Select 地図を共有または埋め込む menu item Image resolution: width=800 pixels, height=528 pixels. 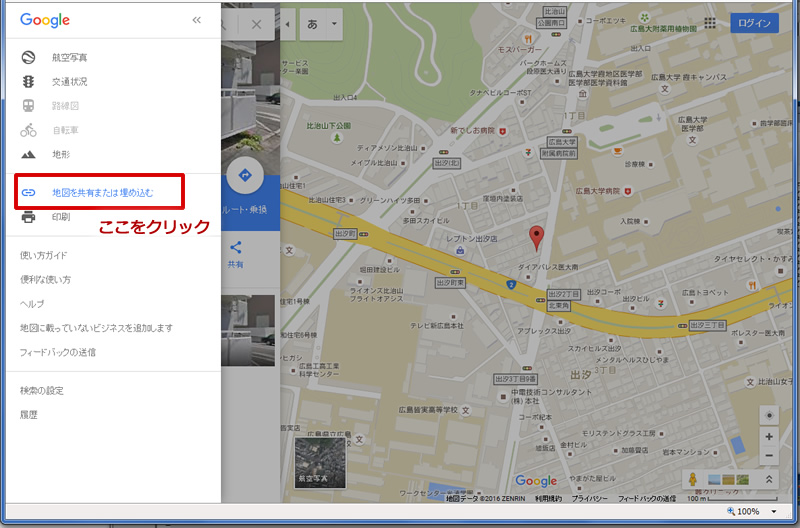click(x=102, y=191)
